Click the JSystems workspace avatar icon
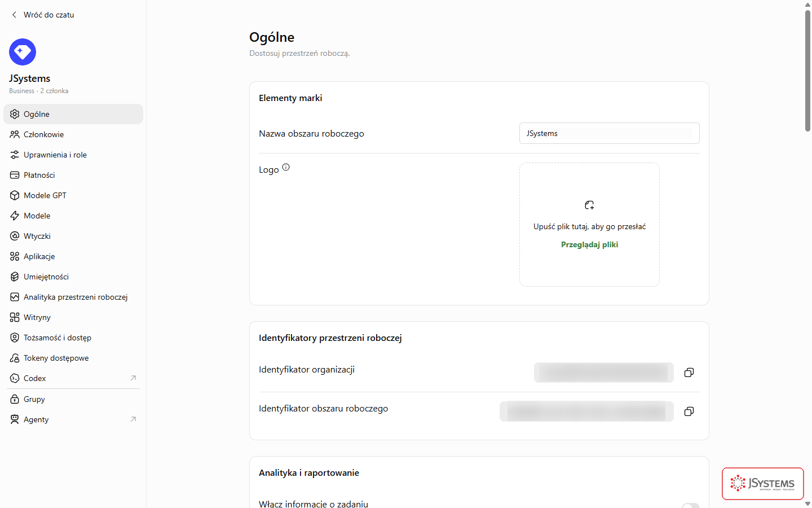 pos(23,52)
